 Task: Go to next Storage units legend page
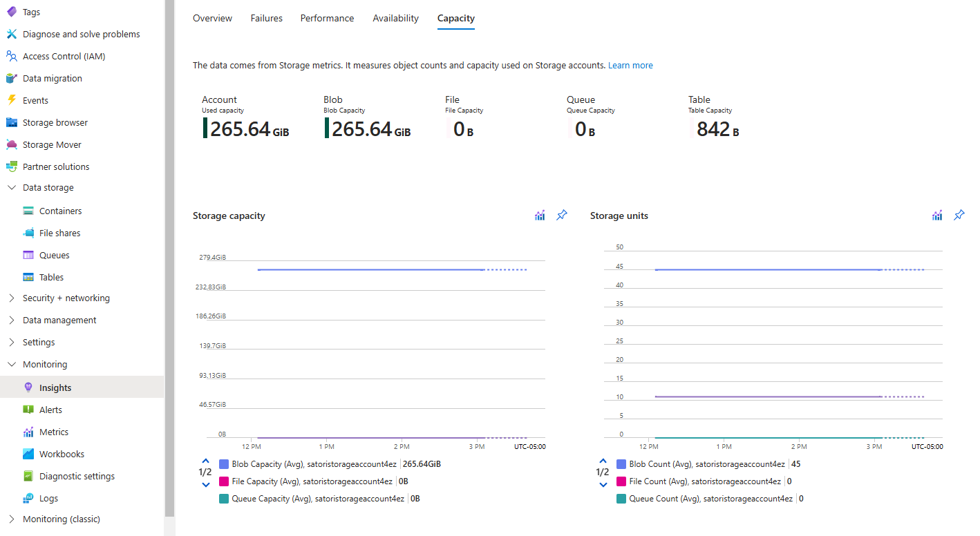tap(603, 484)
